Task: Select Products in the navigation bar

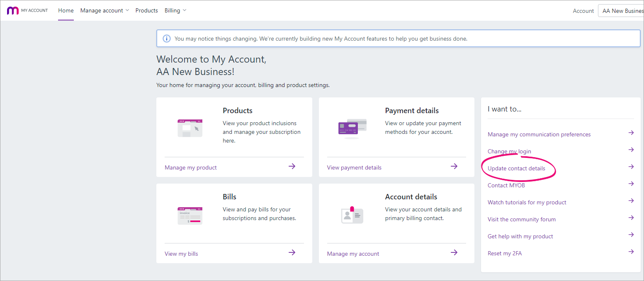Action: click(x=146, y=10)
